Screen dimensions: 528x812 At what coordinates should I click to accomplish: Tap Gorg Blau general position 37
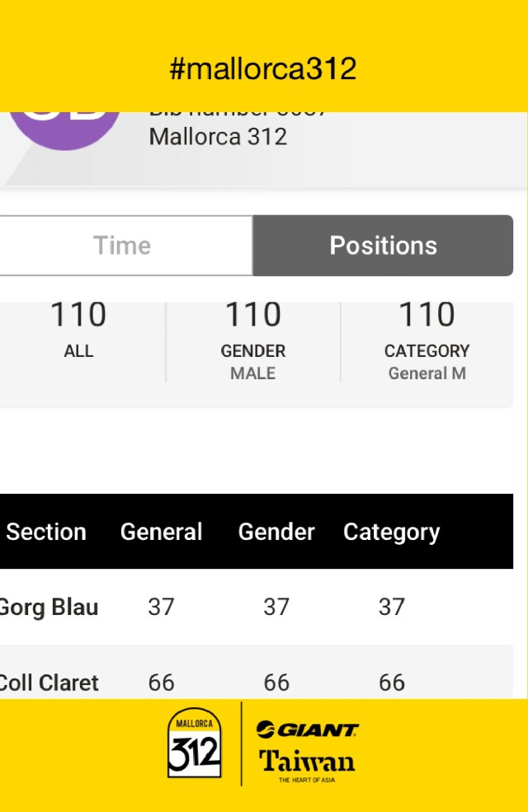[161, 608]
